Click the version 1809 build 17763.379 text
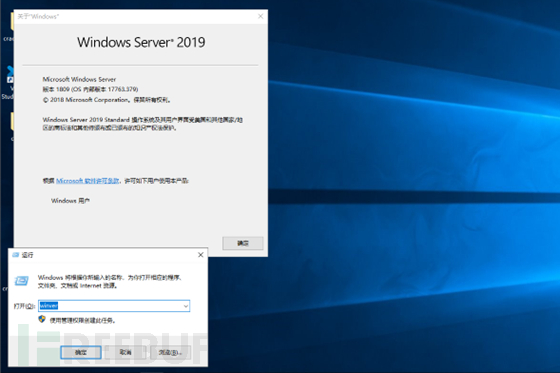Image resolution: width=560 pixels, height=373 pixels. tap(90, 89)
